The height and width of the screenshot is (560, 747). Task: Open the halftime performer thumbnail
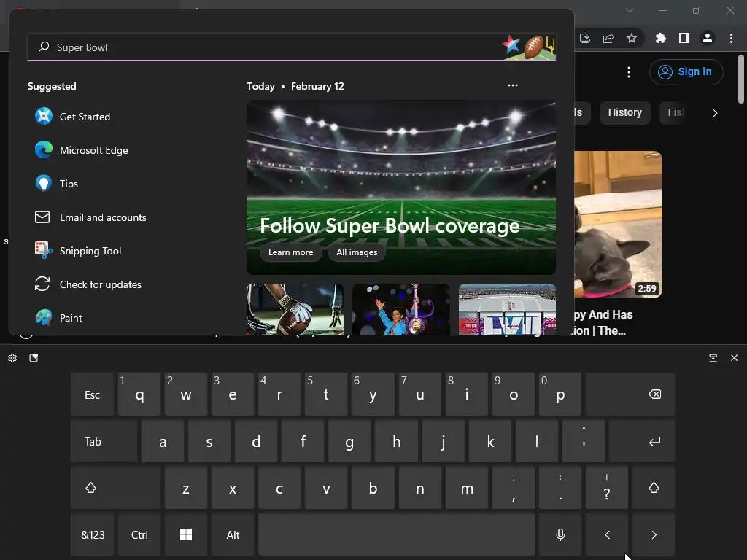point(401,309)
